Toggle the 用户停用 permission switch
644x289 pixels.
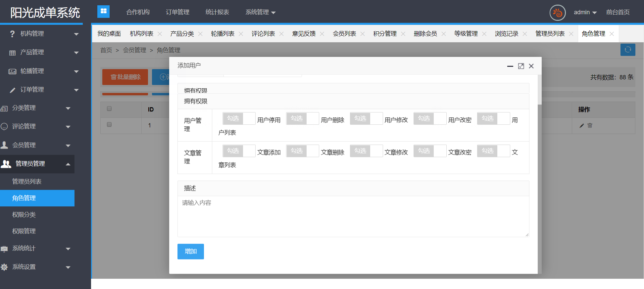(239, 118)
